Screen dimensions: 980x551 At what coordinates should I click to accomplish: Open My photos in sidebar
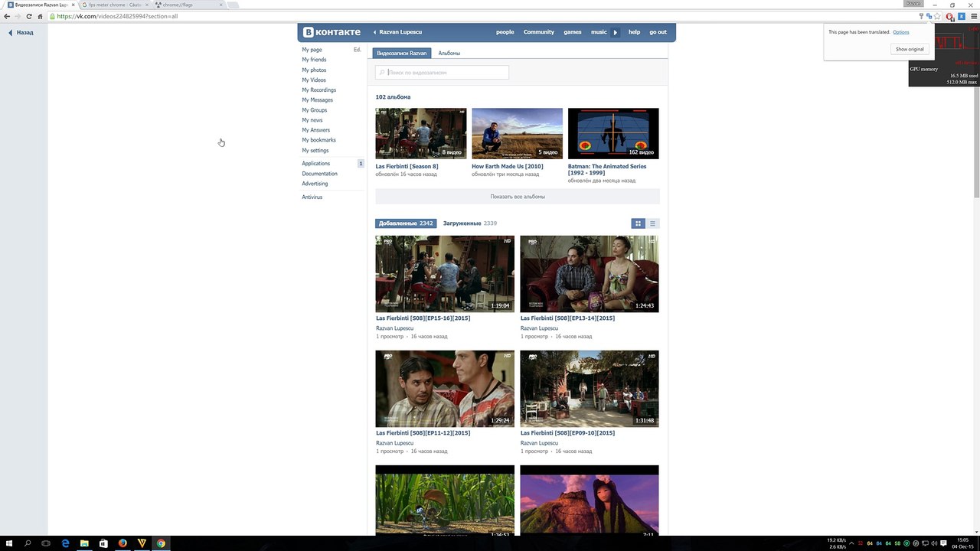point(314,70)
